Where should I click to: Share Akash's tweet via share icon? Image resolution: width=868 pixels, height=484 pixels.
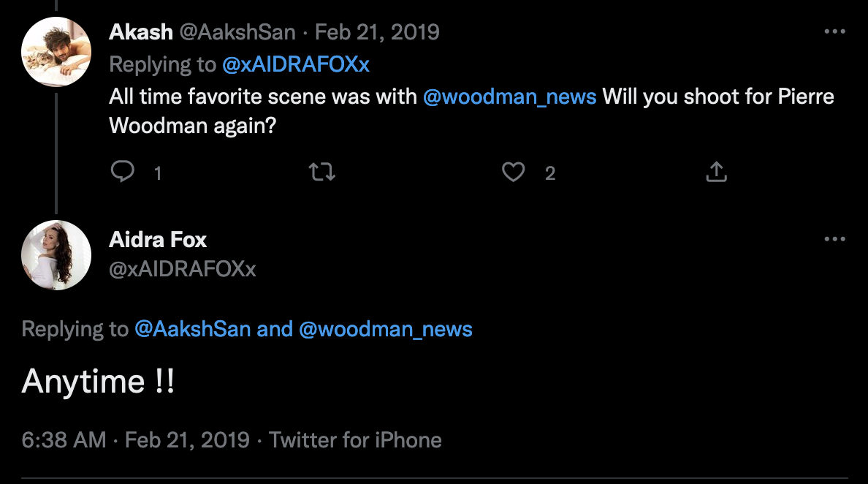tap(716, 172)
